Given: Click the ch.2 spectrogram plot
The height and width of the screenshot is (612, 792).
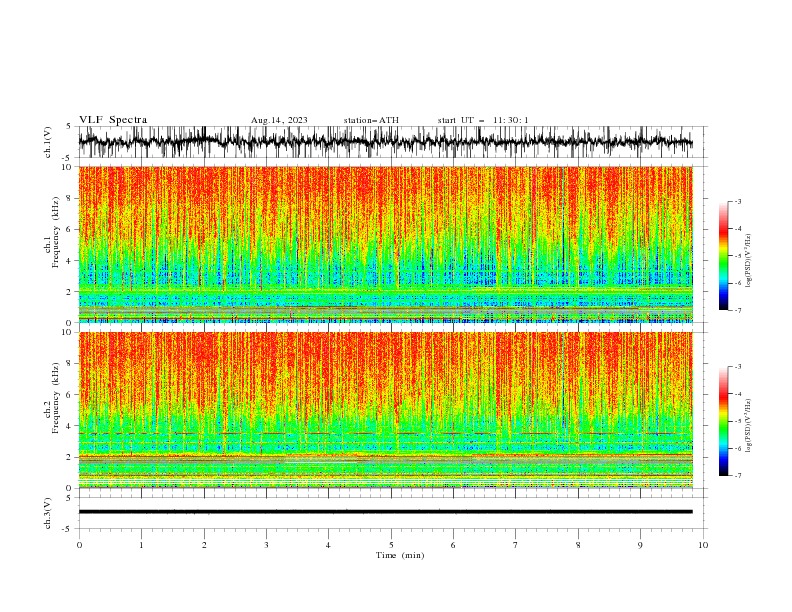Looking at the screenshot, I should tap(385, 410).
